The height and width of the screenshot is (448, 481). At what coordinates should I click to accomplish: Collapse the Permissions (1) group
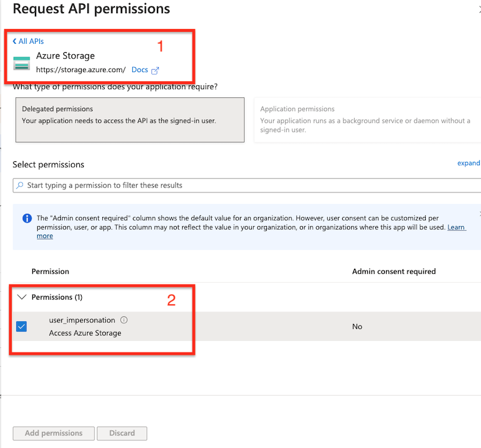pyautogui.click(x=22, y=297)
